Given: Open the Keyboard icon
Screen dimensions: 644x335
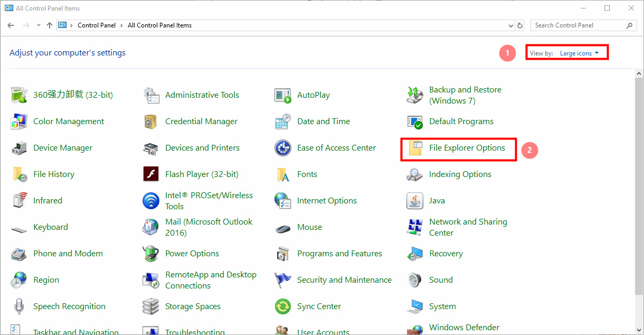Looking at the screenshot, I should tap(19, 229).
